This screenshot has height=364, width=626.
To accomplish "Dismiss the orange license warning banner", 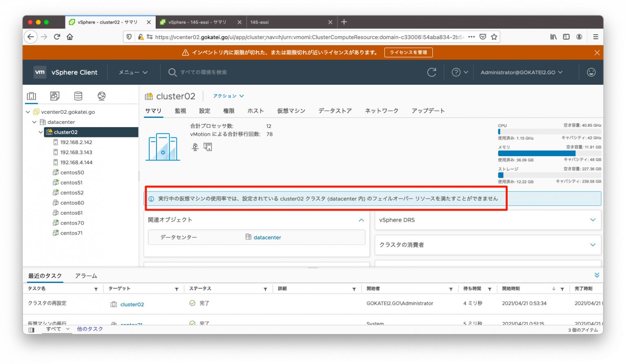I will [x=597, y=53].
